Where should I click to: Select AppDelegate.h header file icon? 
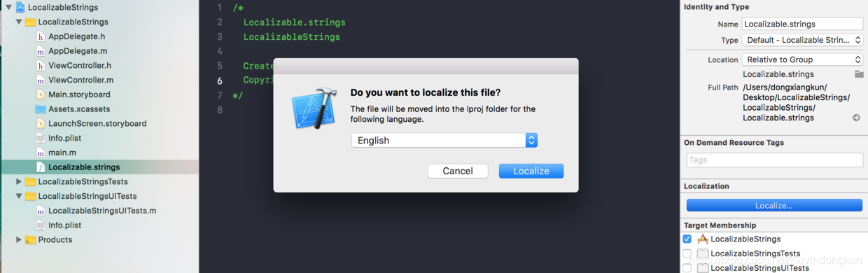[41, 36]
